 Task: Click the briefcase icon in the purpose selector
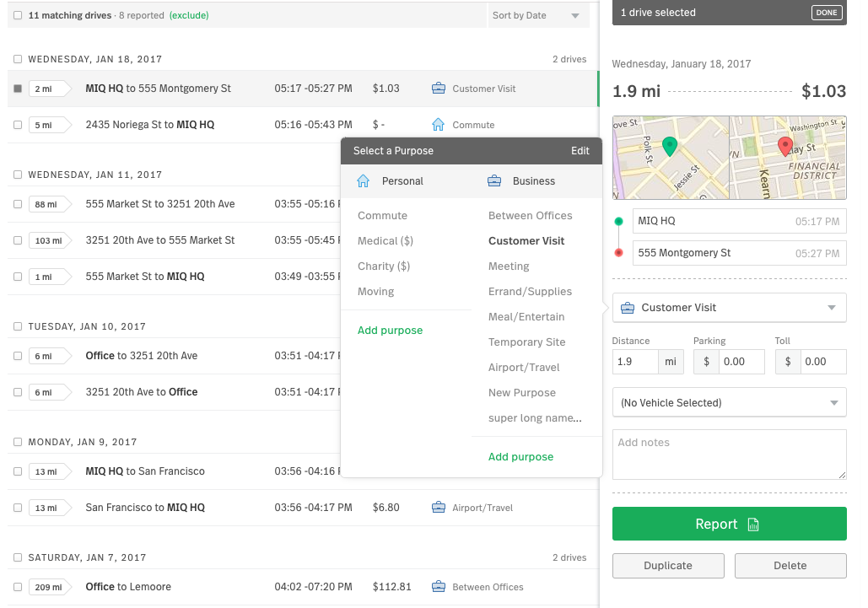(x=628, y=308)
